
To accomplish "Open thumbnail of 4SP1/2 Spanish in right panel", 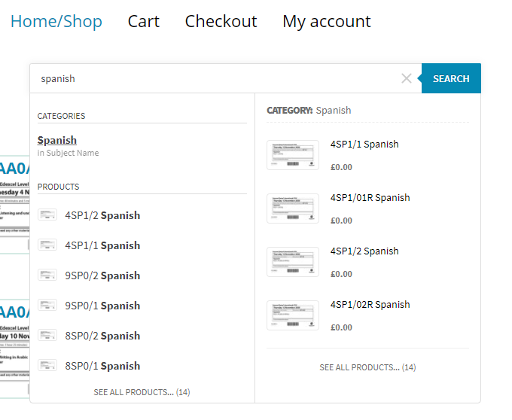I will point(293,262).
